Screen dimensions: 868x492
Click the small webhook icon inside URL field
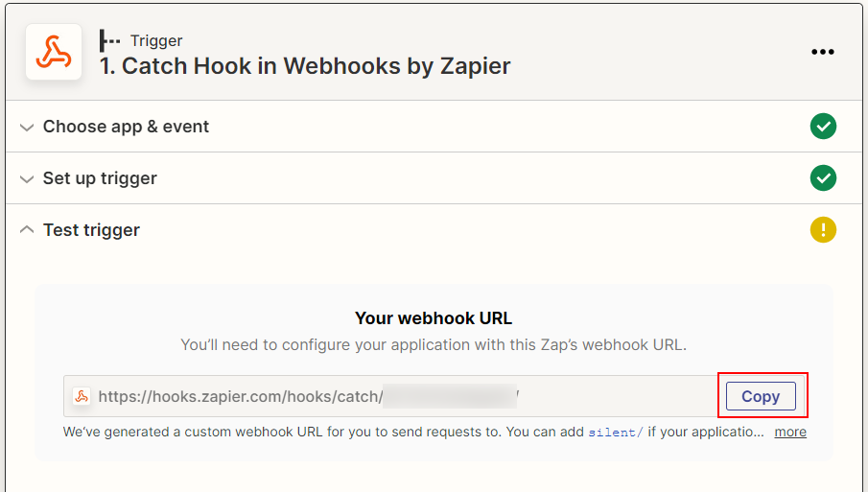coord(82,396)
